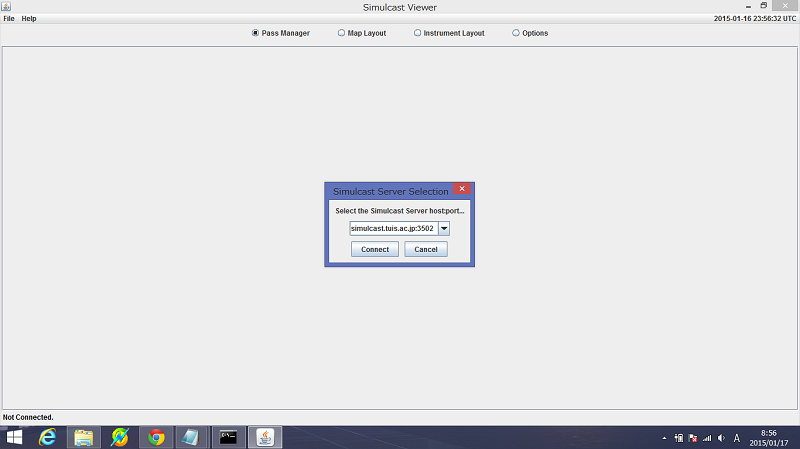Viewport: 800px width, 449px height.
Task: Click the battery/power tray icon
Action: [679, 438]
